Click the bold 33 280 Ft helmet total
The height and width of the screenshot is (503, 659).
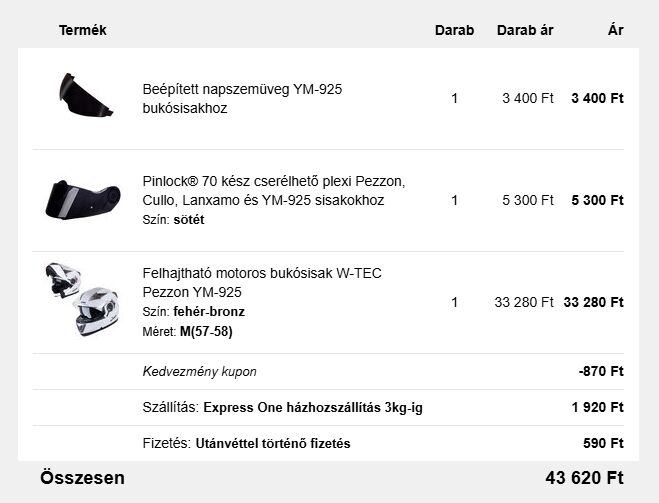(593, 302)
